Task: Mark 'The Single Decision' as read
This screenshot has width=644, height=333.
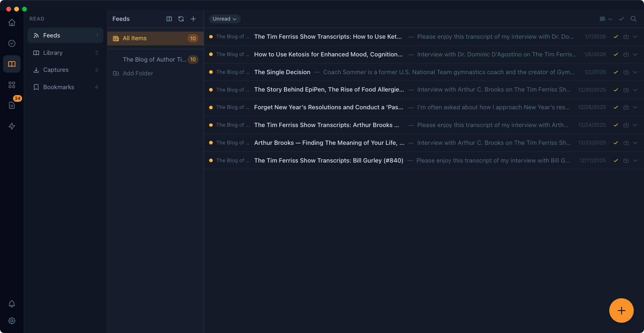Action: pyautogui.click(x=616, y=72)
